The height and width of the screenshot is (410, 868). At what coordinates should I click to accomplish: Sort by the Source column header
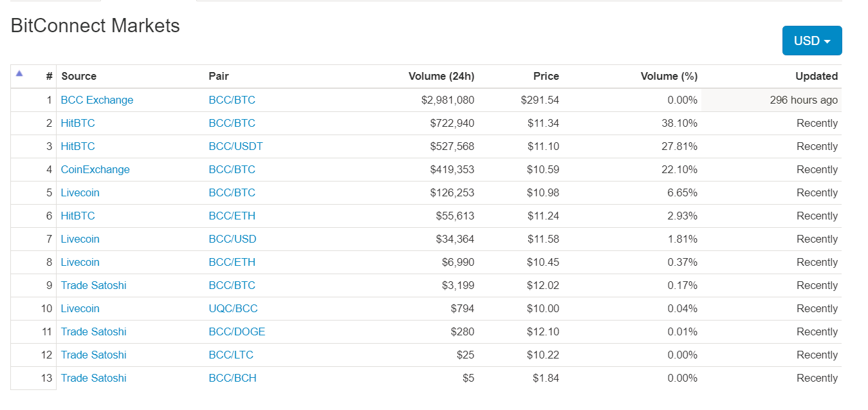coord(78,76)
